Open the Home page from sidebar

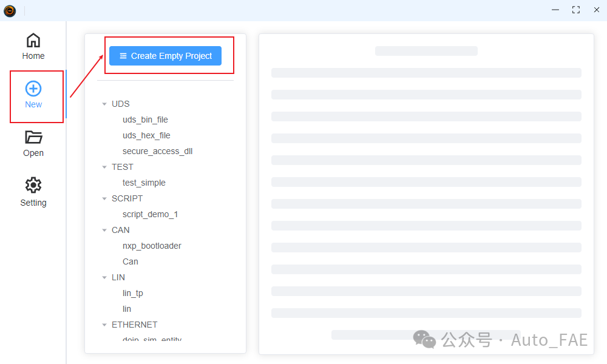coord(33,47)
